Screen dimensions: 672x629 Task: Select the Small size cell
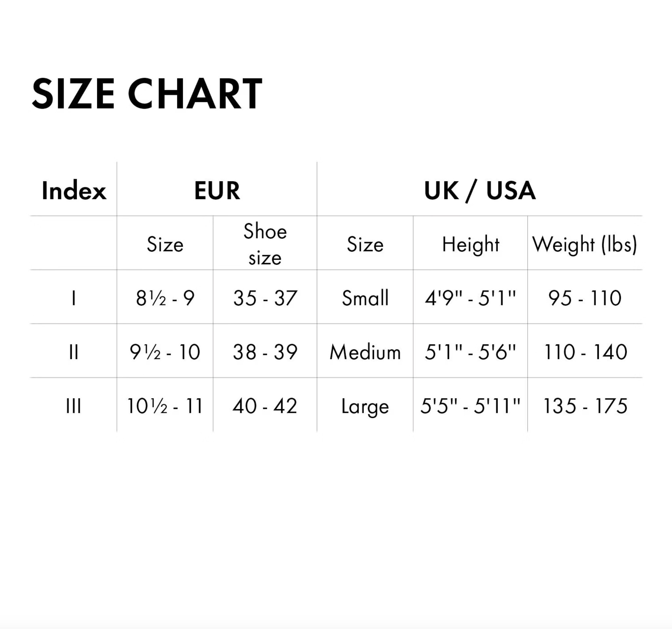tap(365, 298)
